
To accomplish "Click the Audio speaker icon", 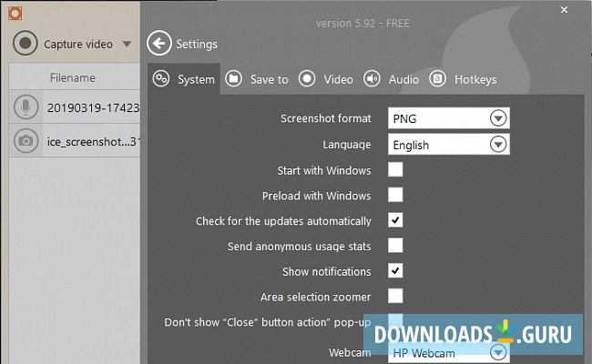I will point(372,79).
